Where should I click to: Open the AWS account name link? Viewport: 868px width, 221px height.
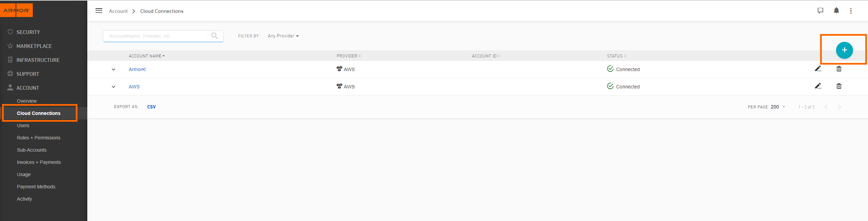coord(134,87)
